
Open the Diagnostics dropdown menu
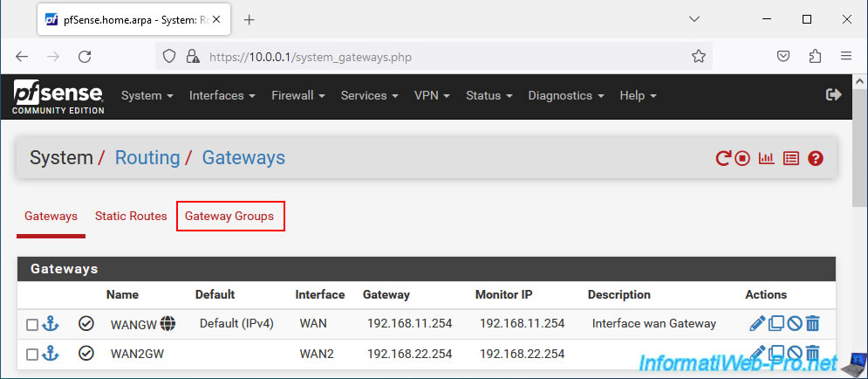point(566,95)
